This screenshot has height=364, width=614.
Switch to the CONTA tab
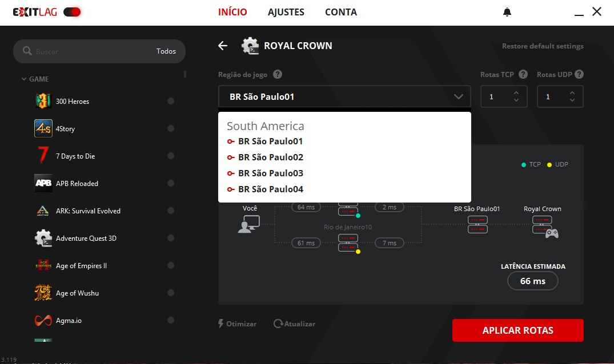341,12
